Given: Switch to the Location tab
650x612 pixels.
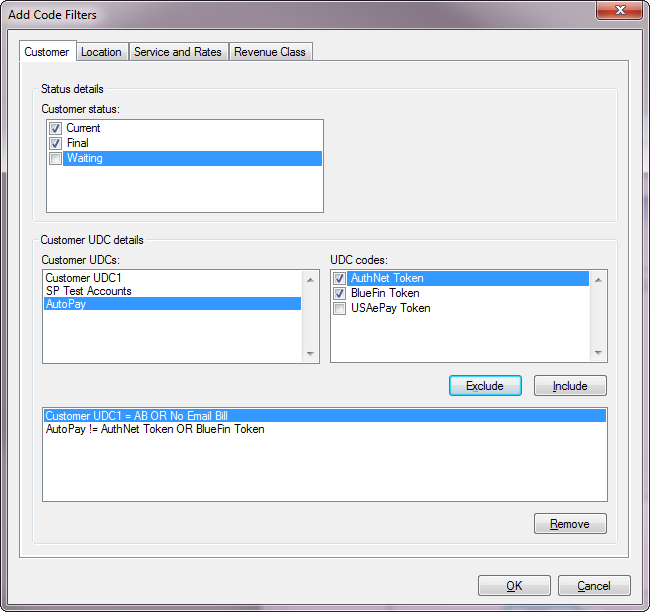Looking at the screenshot, I should click(x=102, y=52).
